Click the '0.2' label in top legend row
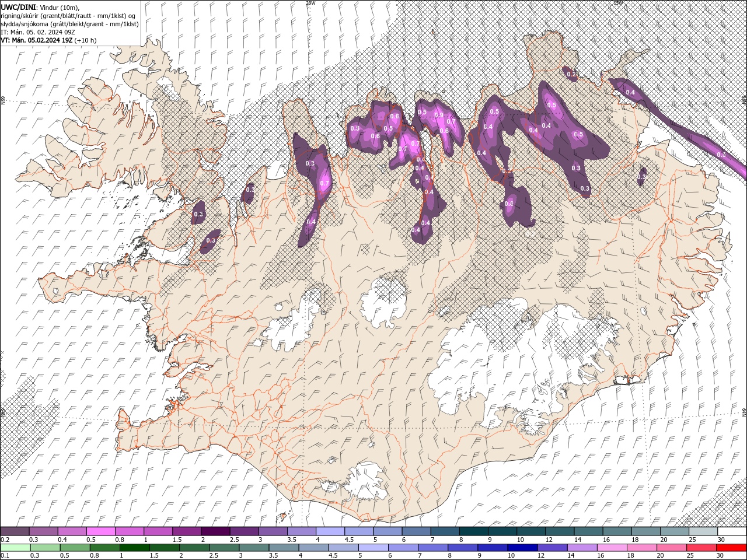The height and width of the screenshot is (560, 747). point(5,540)
